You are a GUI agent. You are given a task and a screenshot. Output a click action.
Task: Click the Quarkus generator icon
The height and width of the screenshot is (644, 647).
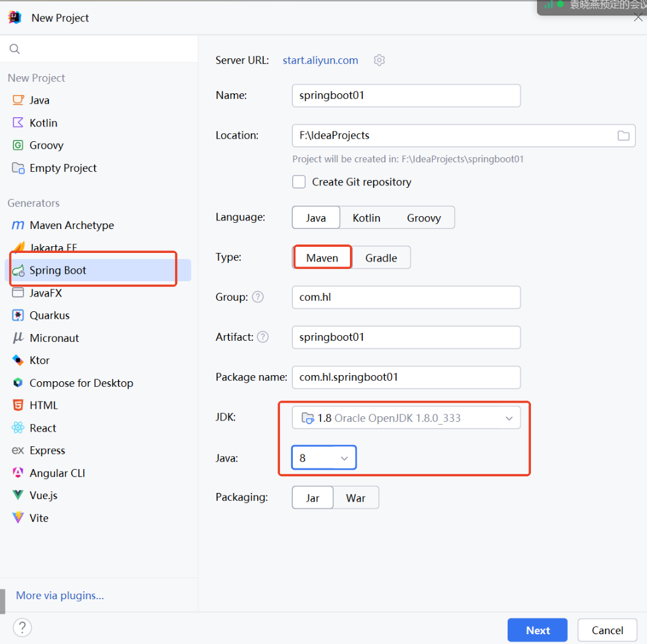coord(18,315)
